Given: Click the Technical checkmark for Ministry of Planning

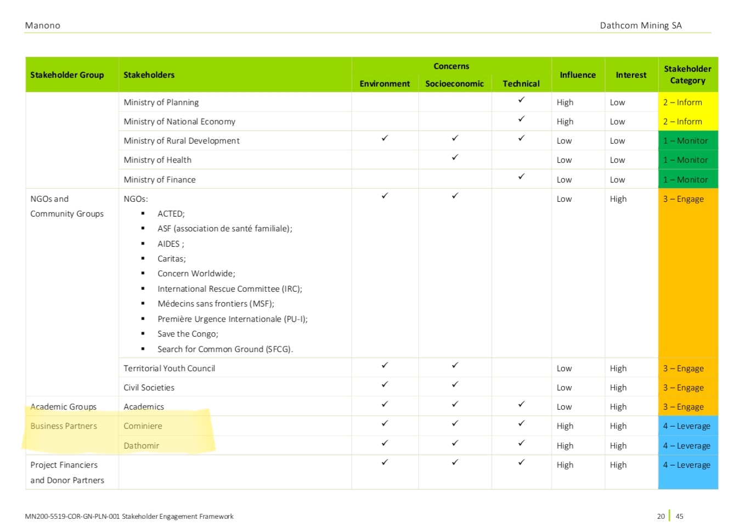Looking at the screenshot, I should tap(521, 100).
